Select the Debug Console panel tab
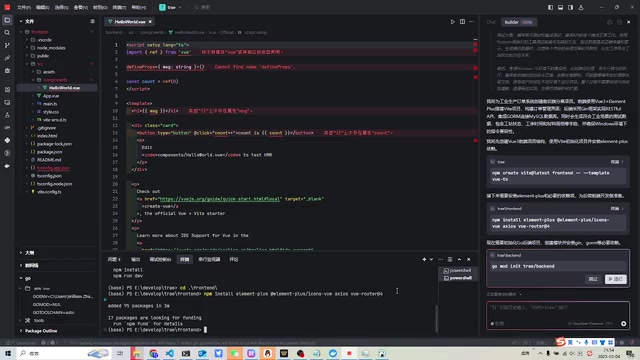Image resolution: width=640 pixels, height=360 pixels. click(x=160, y=259)
